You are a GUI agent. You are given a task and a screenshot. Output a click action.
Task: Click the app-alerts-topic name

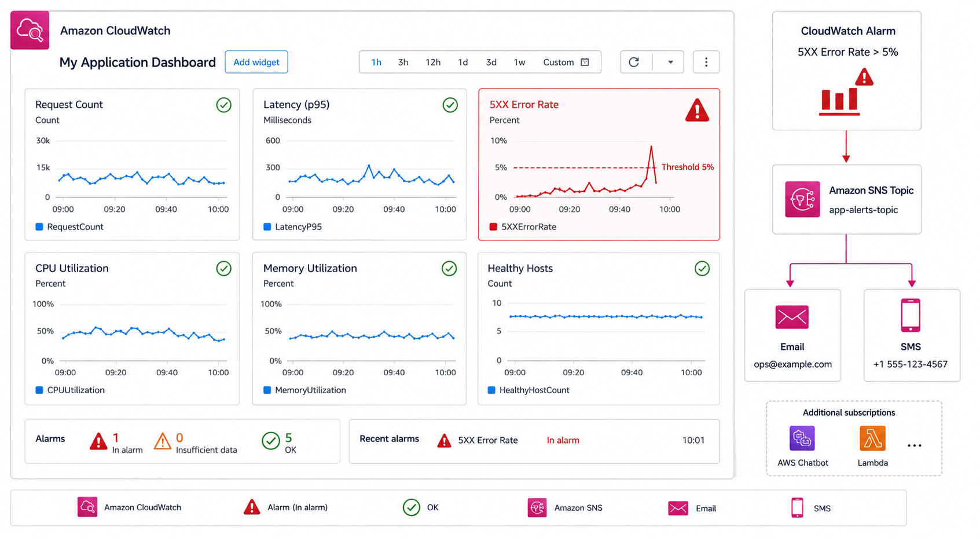(863, 210)
